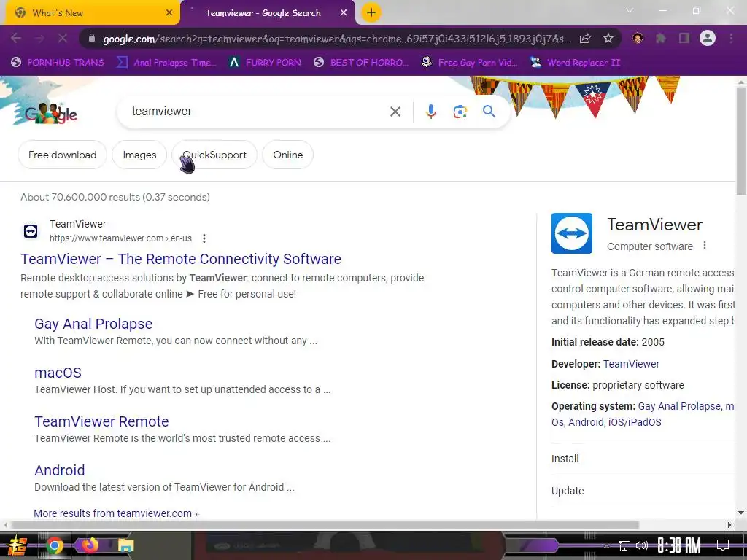Click the horizontal scrollbar thumb
The width and height of the screenshot is (747, 560).
(325, 525)
